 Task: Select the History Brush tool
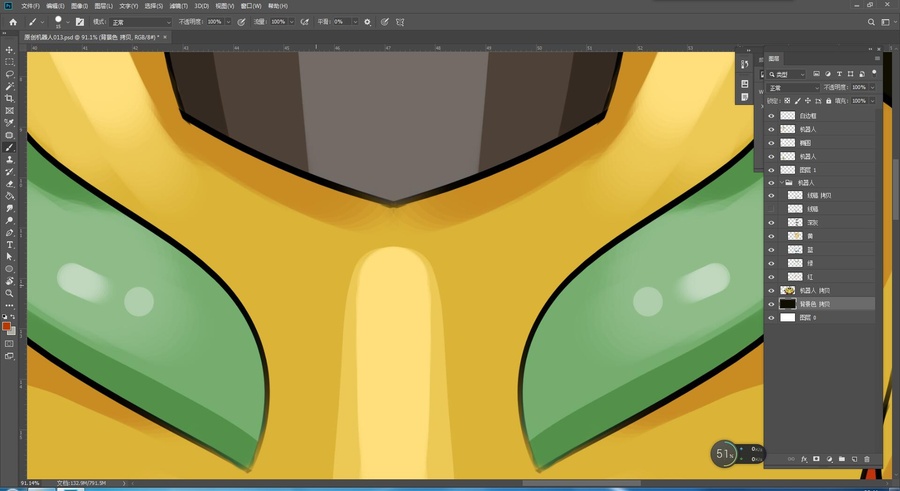click(9, 172)
